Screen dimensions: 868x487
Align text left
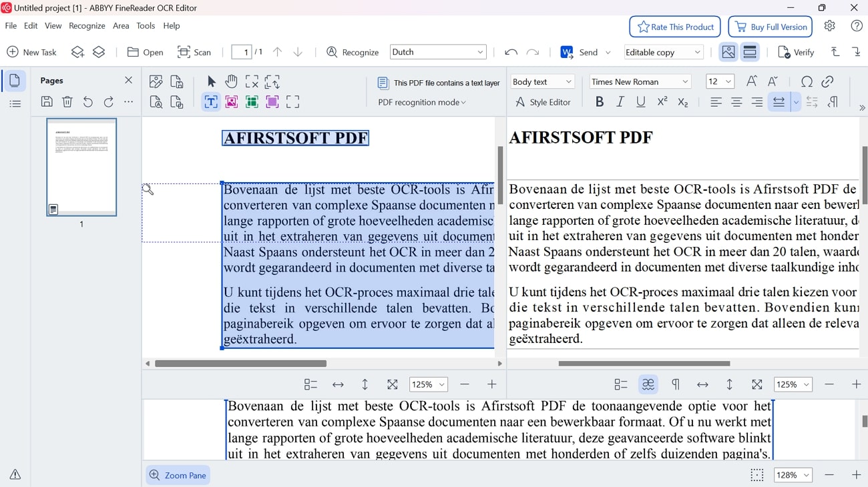(716, 102)
